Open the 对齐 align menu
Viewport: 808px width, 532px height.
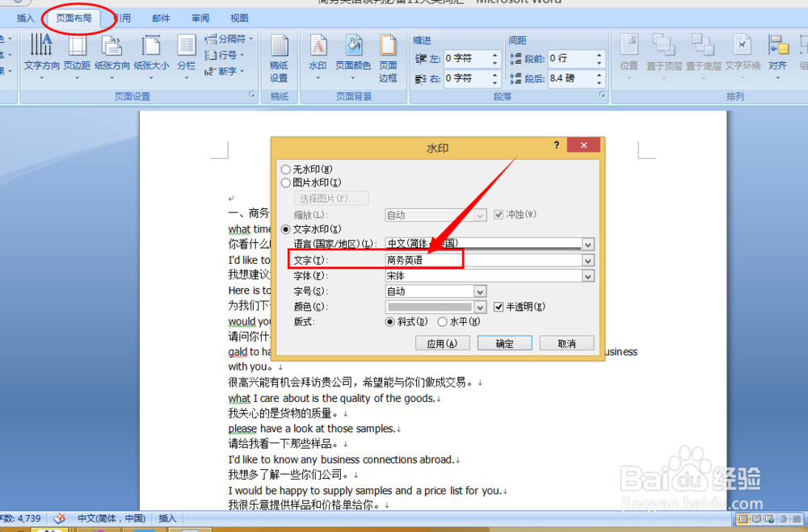tap(777, 57)
